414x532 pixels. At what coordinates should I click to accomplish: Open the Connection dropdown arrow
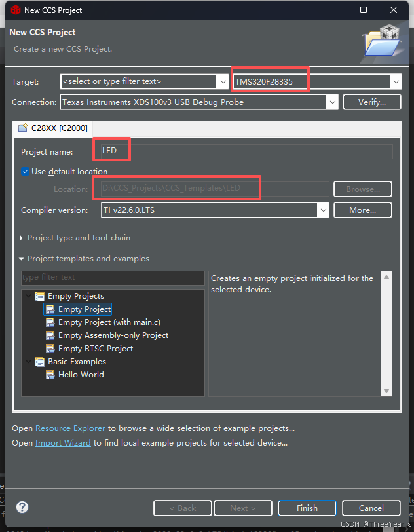pyautogui.click(x=333, y=102)
